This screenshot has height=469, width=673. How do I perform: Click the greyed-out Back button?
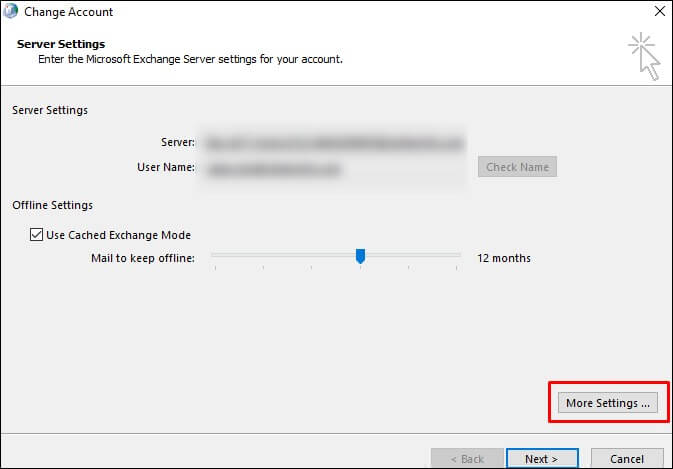pyautogui.click(x=467, y=458)
